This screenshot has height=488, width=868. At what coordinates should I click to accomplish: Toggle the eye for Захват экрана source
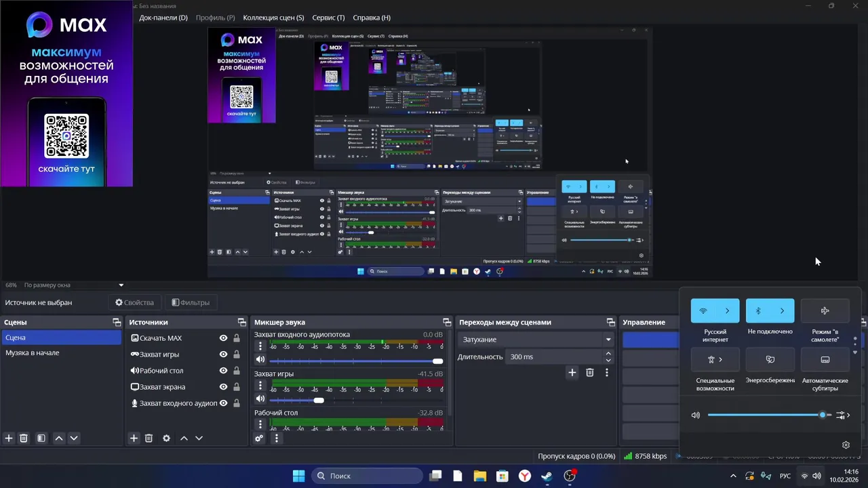coord(223,387)
